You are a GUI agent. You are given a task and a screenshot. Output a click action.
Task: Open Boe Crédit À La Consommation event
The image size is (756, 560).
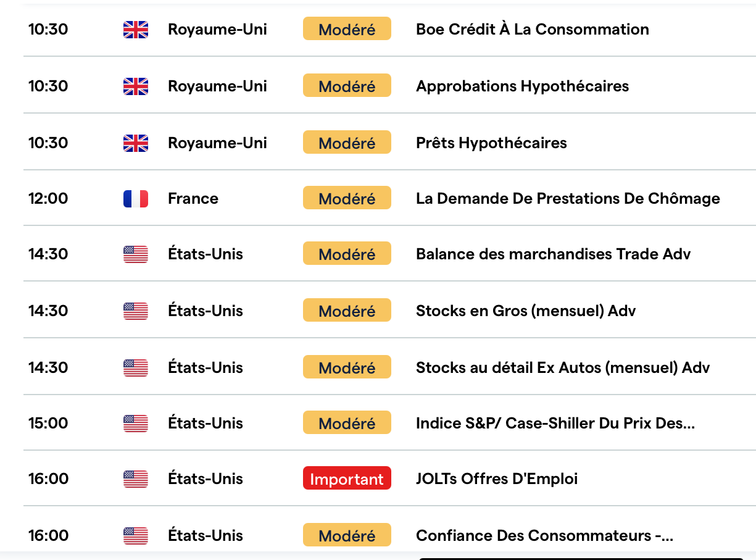(x=532, y=29)
